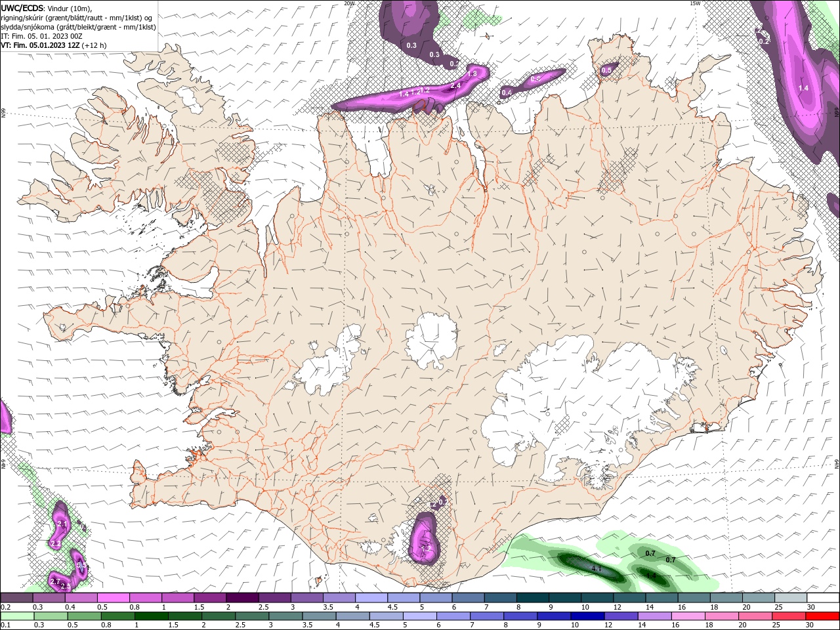Image resolution: width=840 pixels, height=630 pixels.
Task: Click the snowfall value 1.8 off the north coast
Action: [472, 74]
